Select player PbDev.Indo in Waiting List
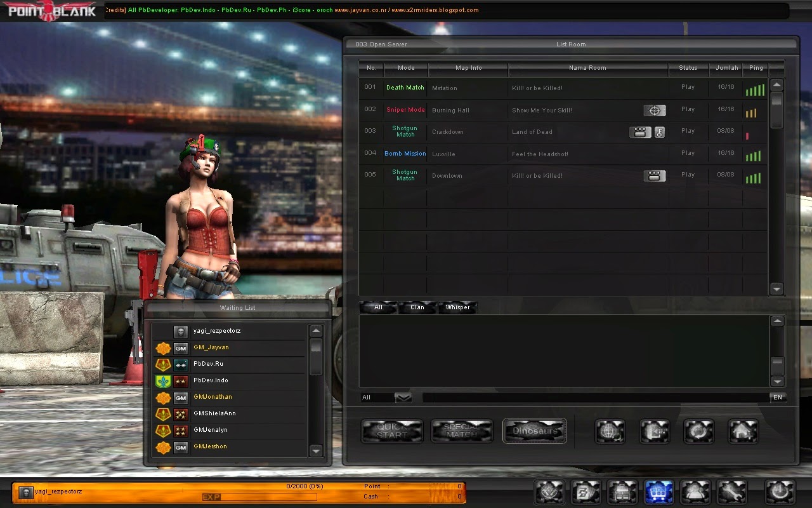Viewport: 812px width, 508px height. tap(230, 381)
